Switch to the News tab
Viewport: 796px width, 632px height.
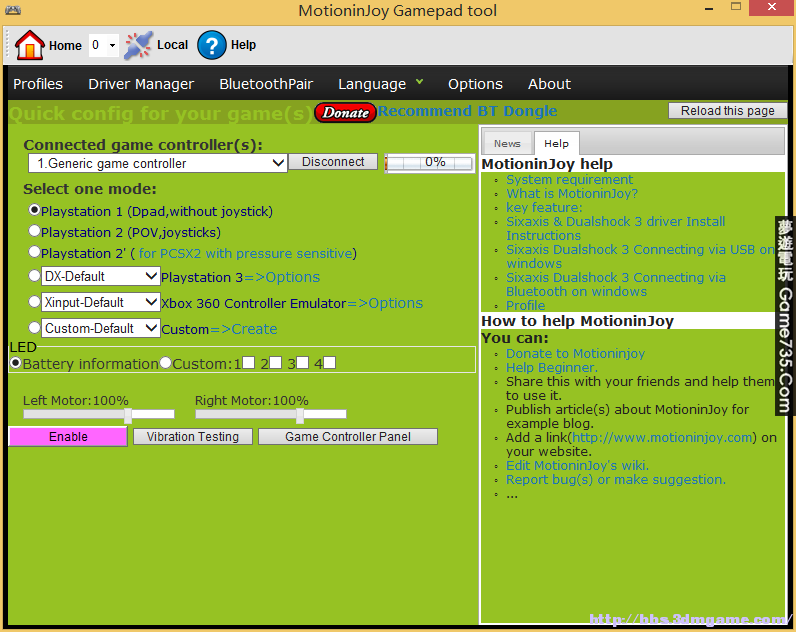(507, 144)
